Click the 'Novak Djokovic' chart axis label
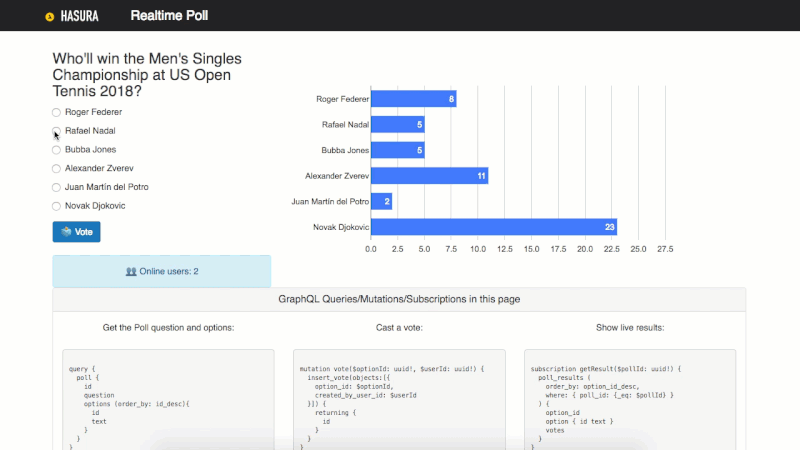 (341, 227)
